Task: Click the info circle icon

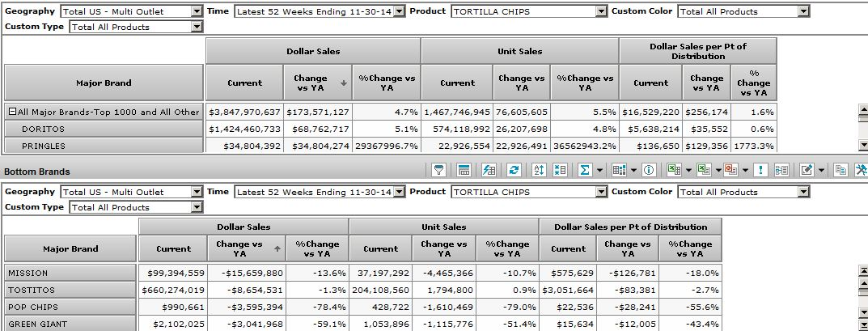Action: click(648, 171)
